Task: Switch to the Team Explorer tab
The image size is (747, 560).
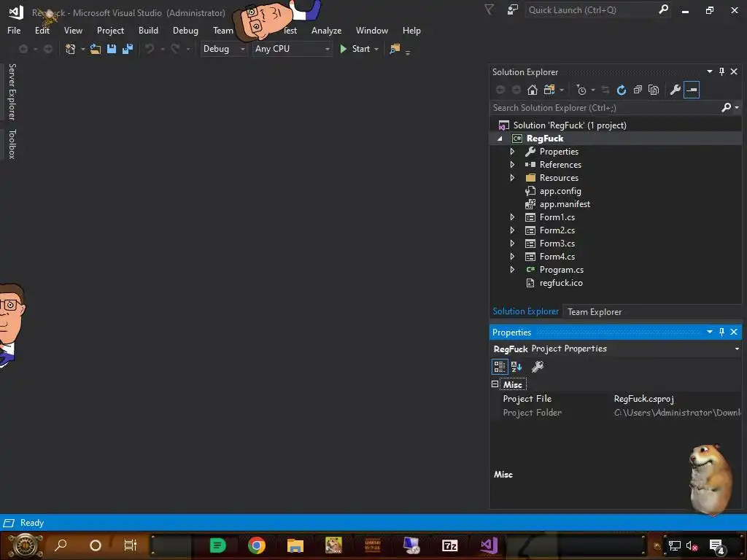Action: (x=594, y=312)
